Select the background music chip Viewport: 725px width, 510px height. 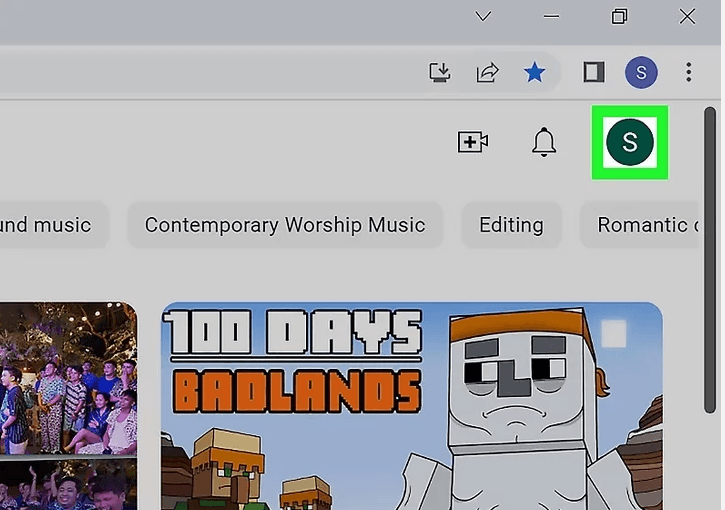[x=54, y=225]
